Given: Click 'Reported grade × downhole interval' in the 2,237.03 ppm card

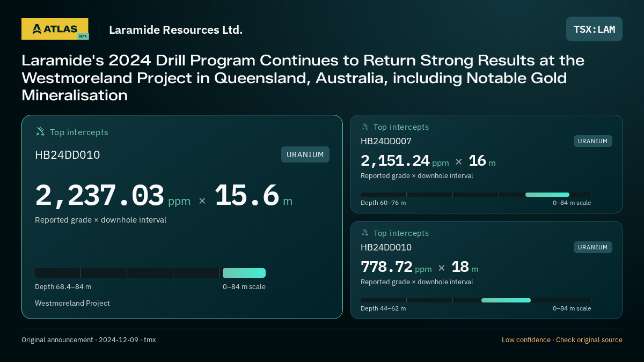Looking at the screenshot, I should tap(100, 220).
